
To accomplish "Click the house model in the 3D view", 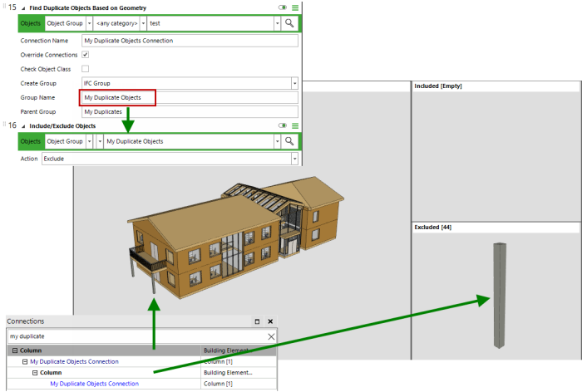I will coord(234,238).
